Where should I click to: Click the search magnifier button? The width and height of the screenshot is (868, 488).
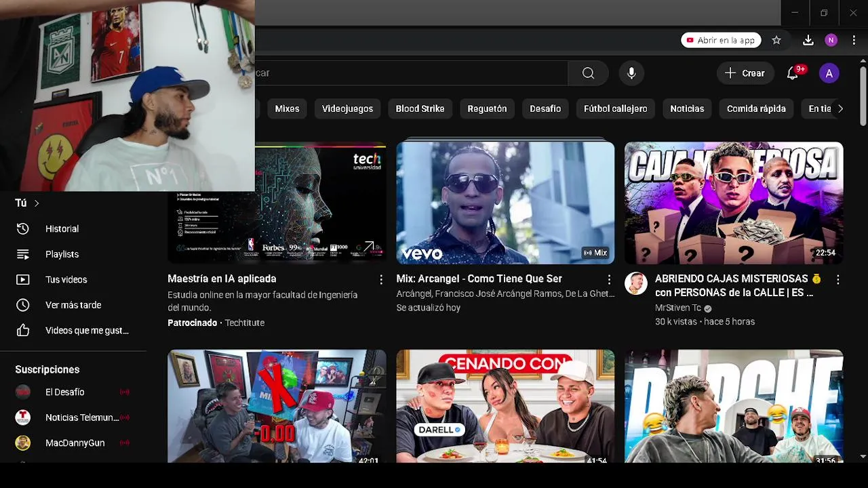point(588,73)
